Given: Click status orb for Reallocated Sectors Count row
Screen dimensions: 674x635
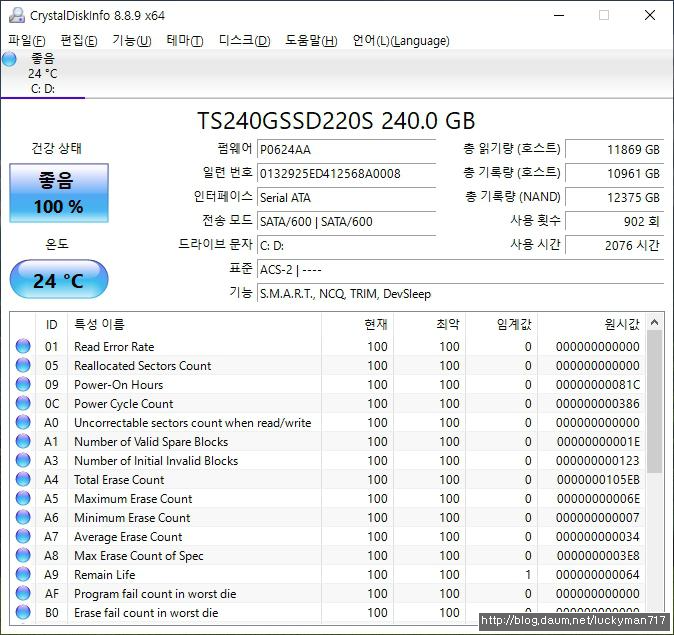Looking at the screenshot, I should pyautogui.click(x=23, y=365).
